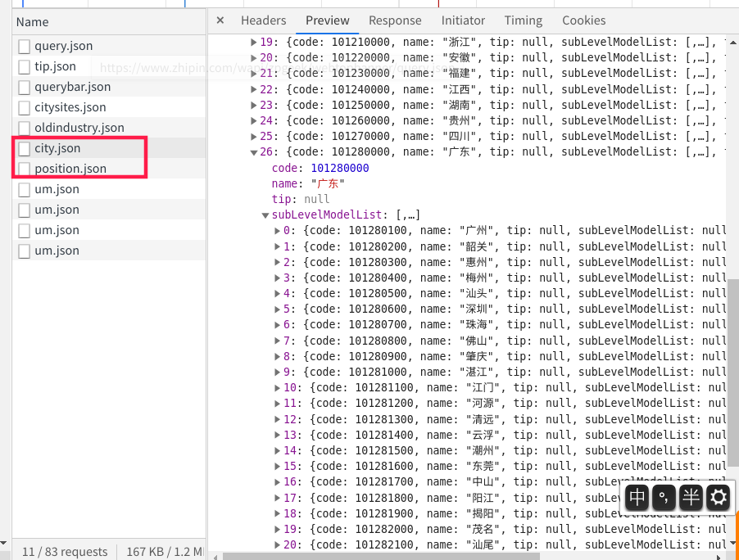Click the 167 KB transferred status

click(x=165, y=552)
